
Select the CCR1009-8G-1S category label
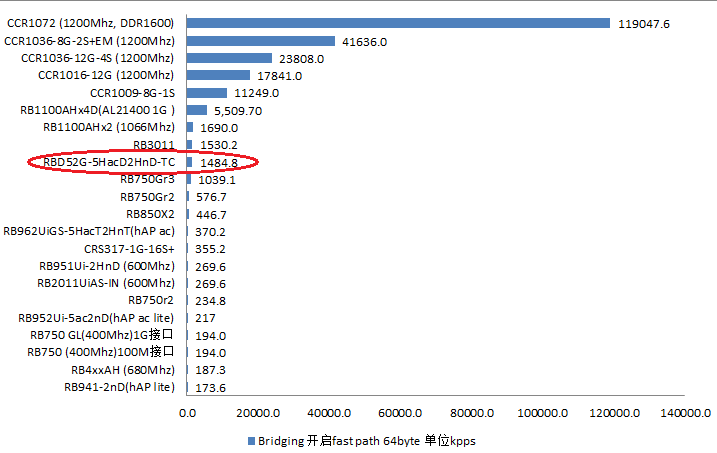click(132, 93)
